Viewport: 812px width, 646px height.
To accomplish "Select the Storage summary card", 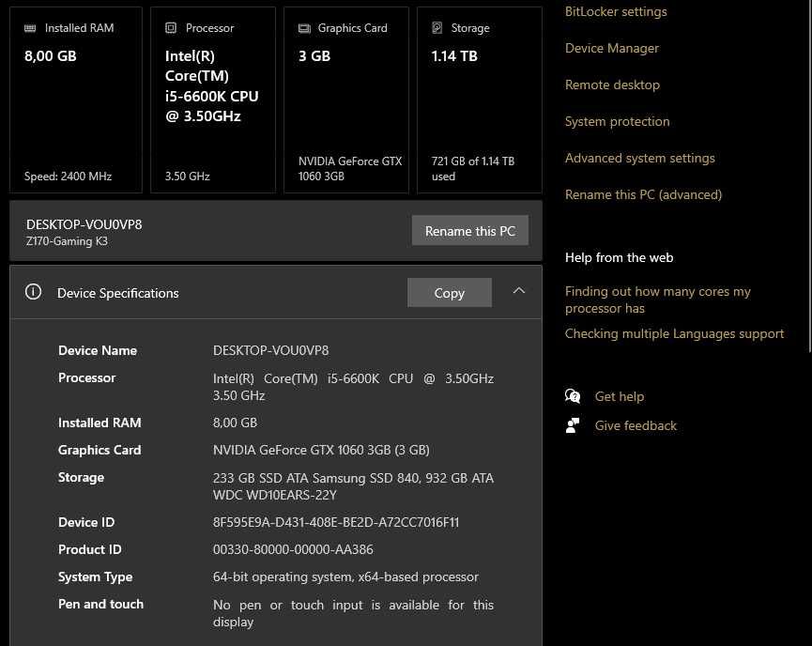I will pyautogui.click(x=479, y=100).
